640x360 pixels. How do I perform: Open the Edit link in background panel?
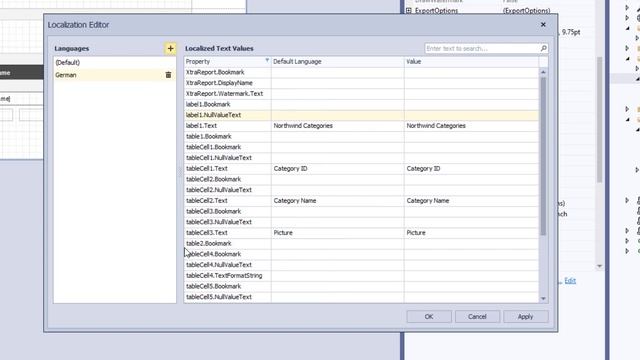570,280
